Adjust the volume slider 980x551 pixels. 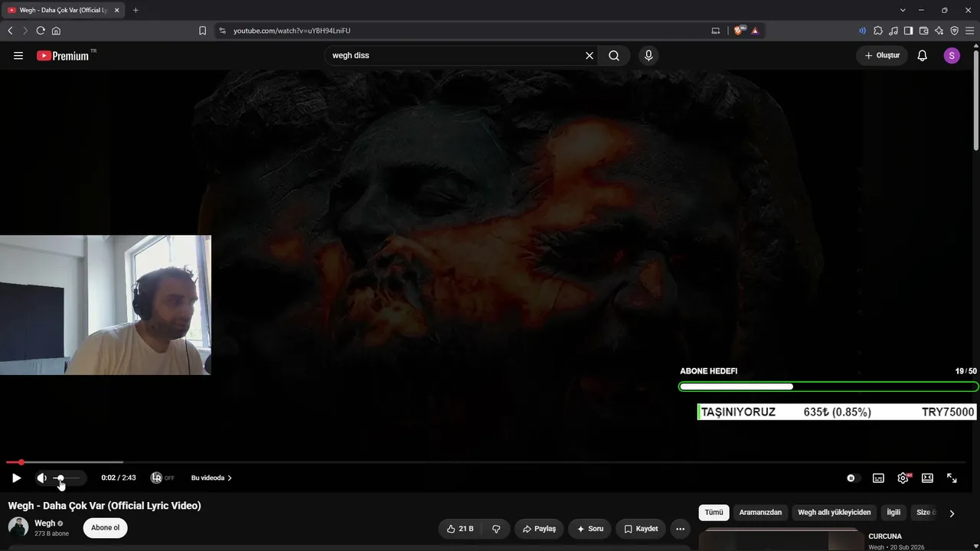tap(66, 478)
